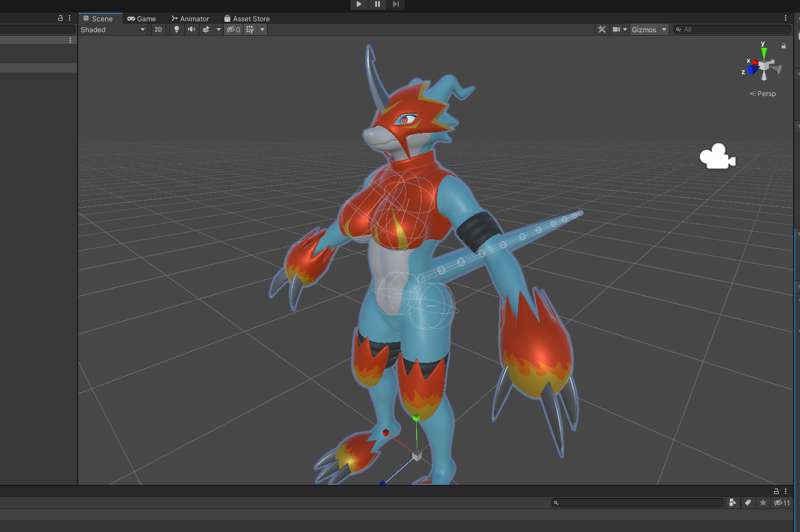Open the Game view tab
The width and height of the screenshot is (800, 532).
141,18
